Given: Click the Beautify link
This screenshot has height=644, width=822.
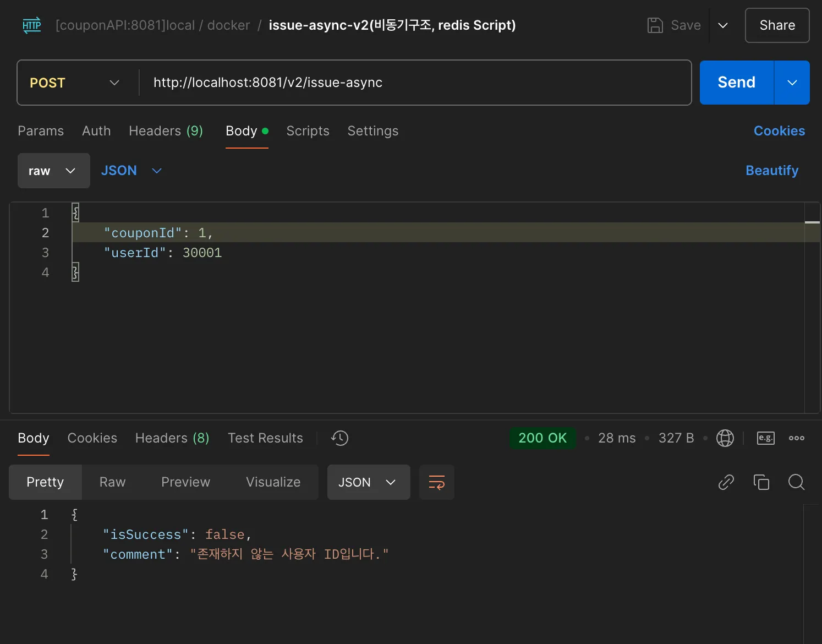Looking at the screenshot, I should click(771, 171).
